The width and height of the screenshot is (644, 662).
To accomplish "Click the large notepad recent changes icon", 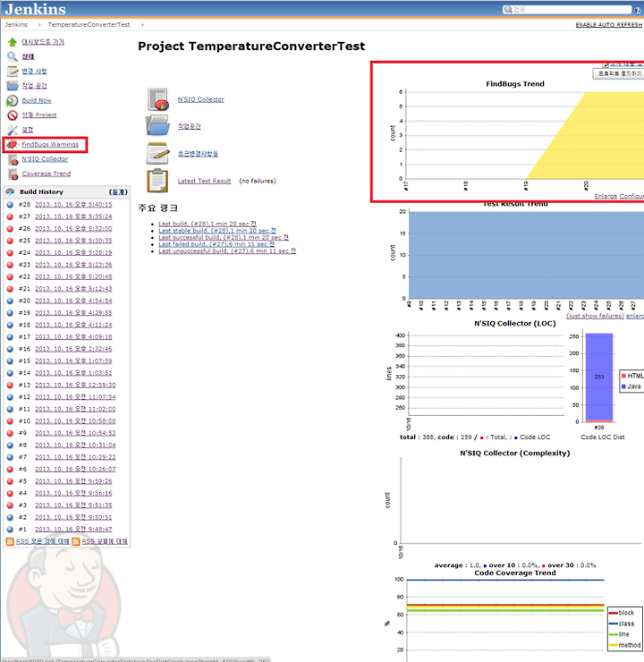I will (x=157, y=153).
